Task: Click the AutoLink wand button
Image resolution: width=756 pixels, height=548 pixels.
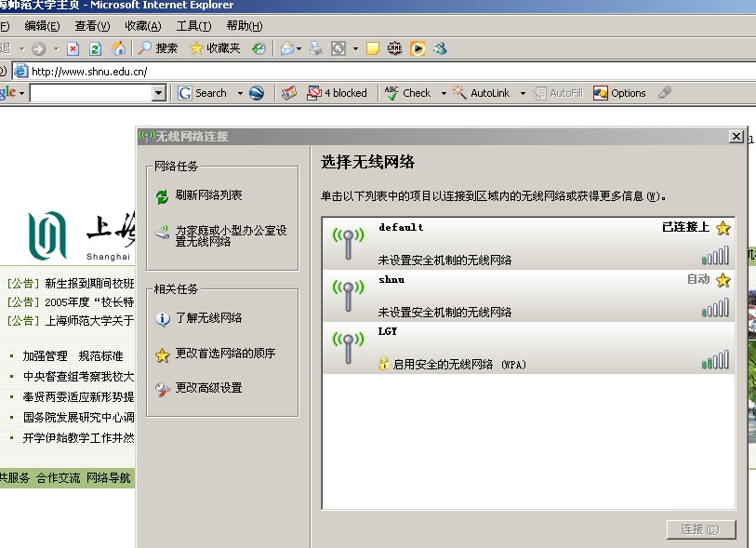Action: (481, 93)
